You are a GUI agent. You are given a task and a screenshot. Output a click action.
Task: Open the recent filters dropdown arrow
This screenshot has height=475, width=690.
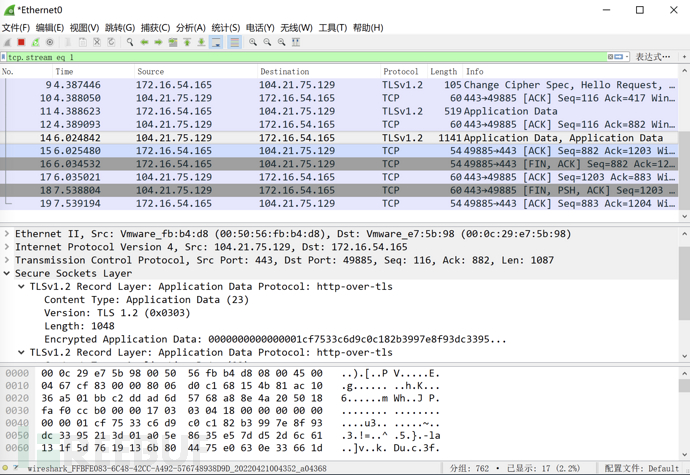[626, 57]
